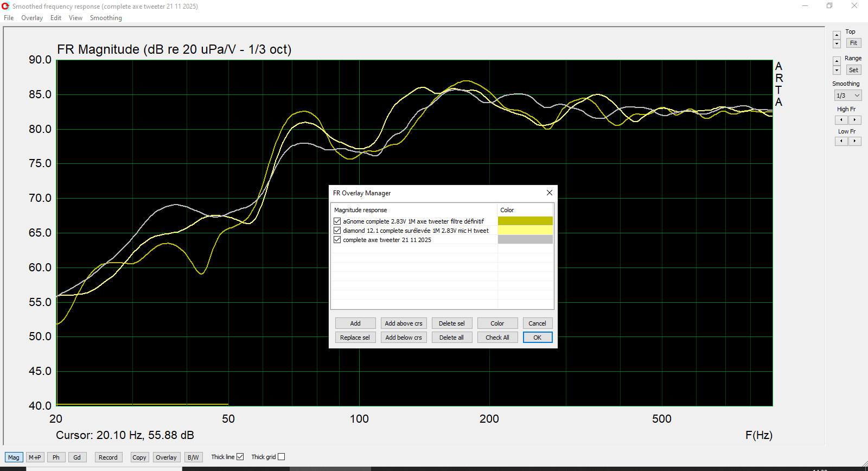The height and width of the screenshot is (471, 868).
Task: Open the View menu
Action: 75,18
